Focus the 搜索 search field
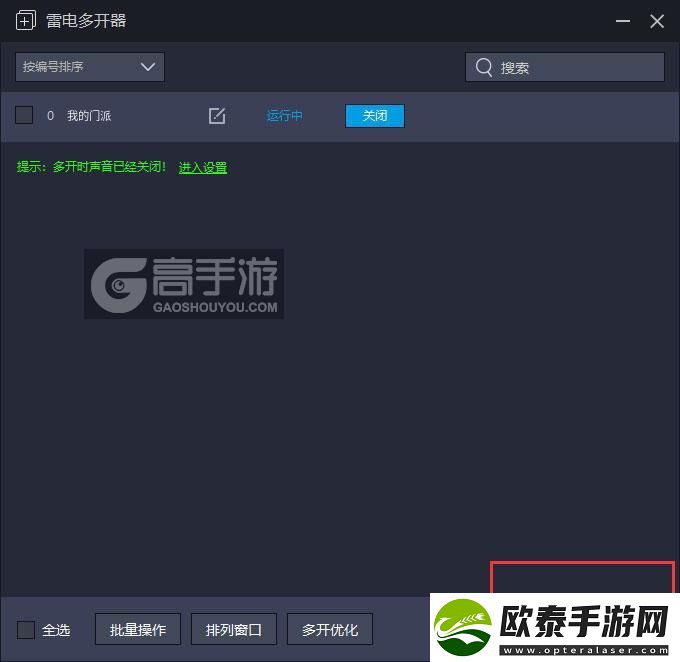Image resolution: width=680 pixels, height=662 pixels. tap(565, 67)
